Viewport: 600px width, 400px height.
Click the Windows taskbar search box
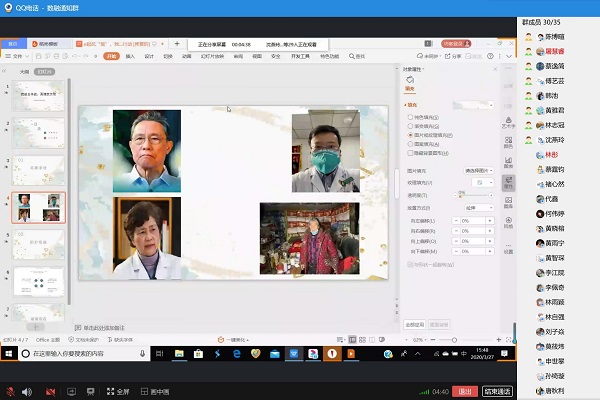pos(84,354)
